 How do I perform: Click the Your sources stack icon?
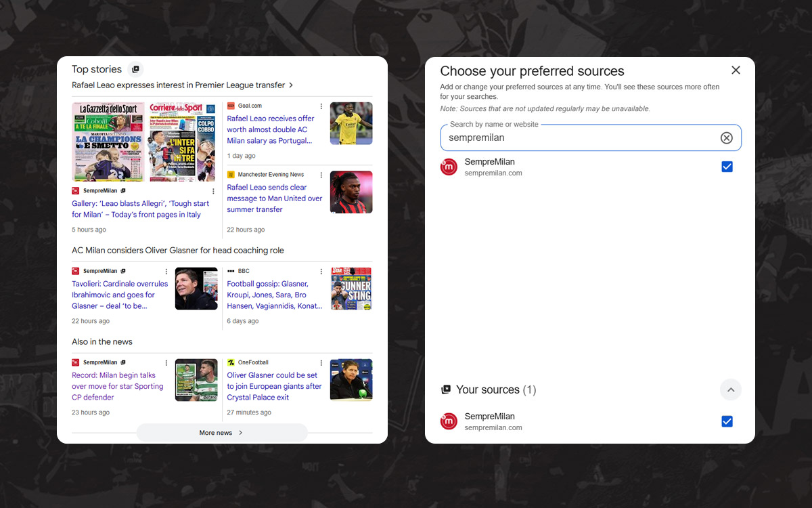pyautogui.click(x=446, y=389)
